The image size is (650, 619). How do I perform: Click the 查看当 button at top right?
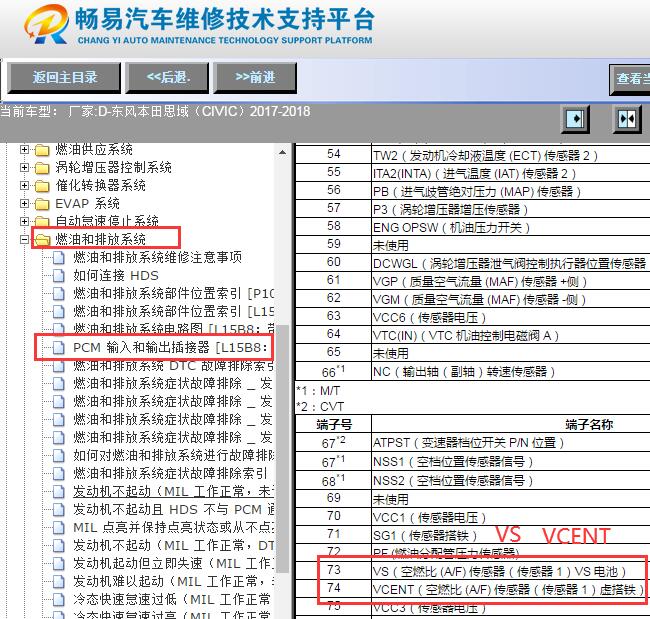(x=630, y=79)
